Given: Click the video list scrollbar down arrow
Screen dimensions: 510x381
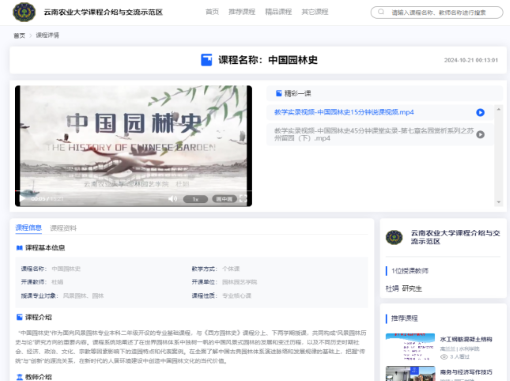Looking at the screenshot, I should click(x=499, y=202).
